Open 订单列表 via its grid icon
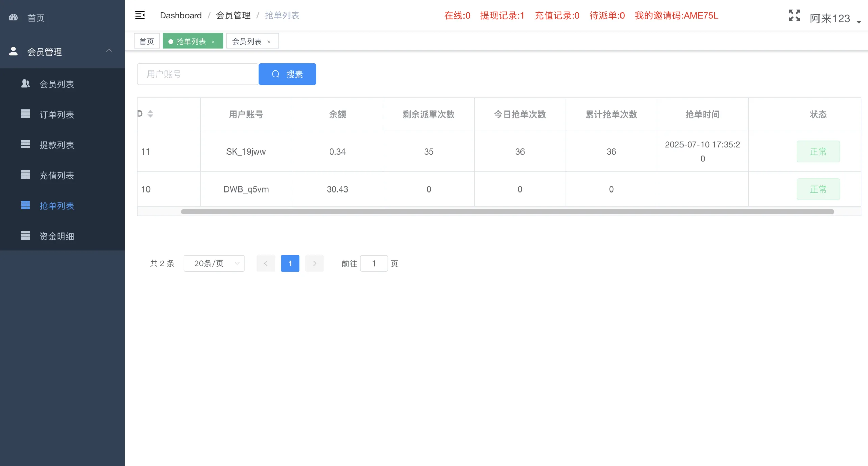 [x=26, y=114]
